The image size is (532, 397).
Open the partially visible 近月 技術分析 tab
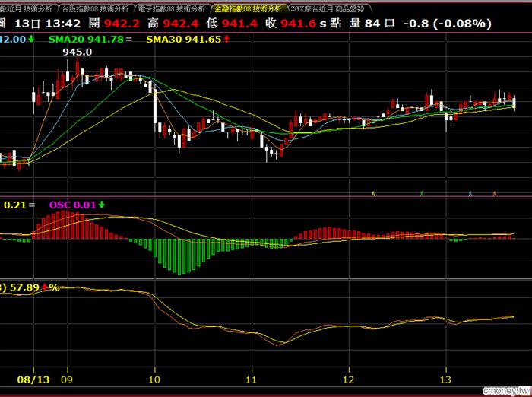point(27,8)
